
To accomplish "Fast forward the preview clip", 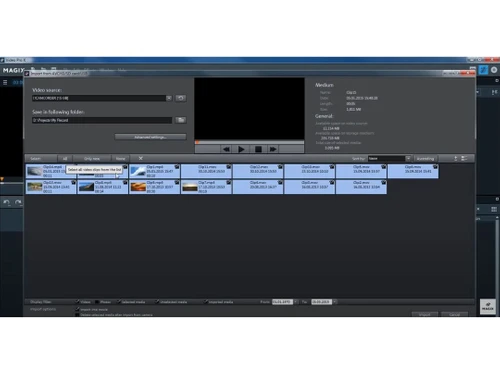I will 273,149.
